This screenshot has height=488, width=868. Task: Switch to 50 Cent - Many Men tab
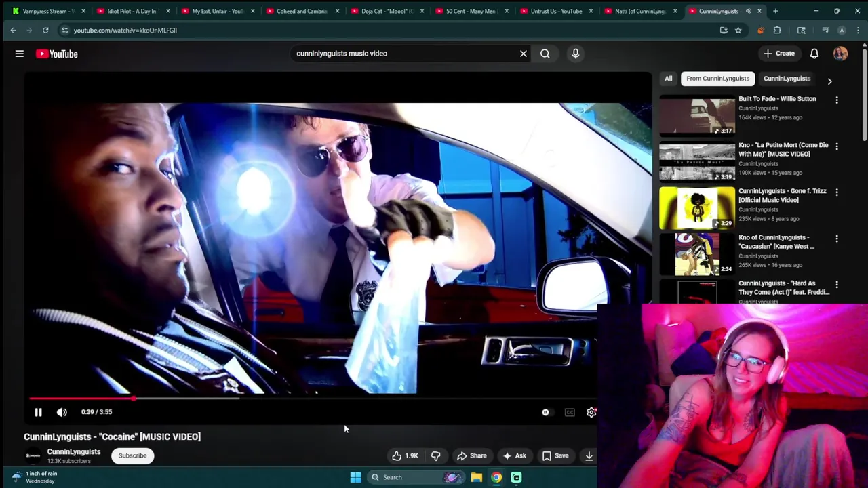(x=470, y=11)
